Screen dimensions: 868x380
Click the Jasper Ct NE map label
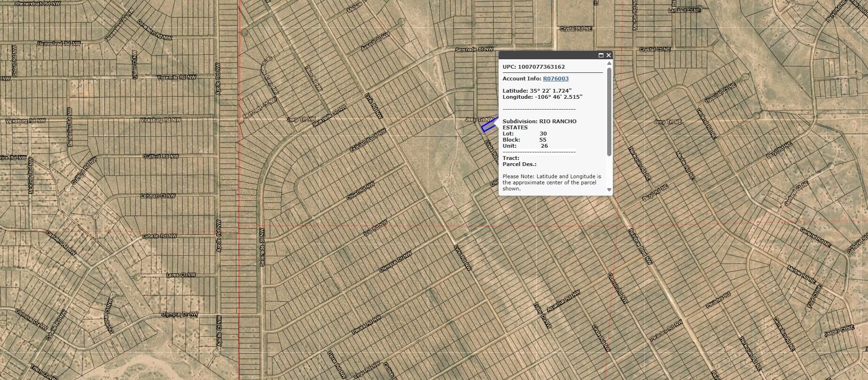click(839, 332)
